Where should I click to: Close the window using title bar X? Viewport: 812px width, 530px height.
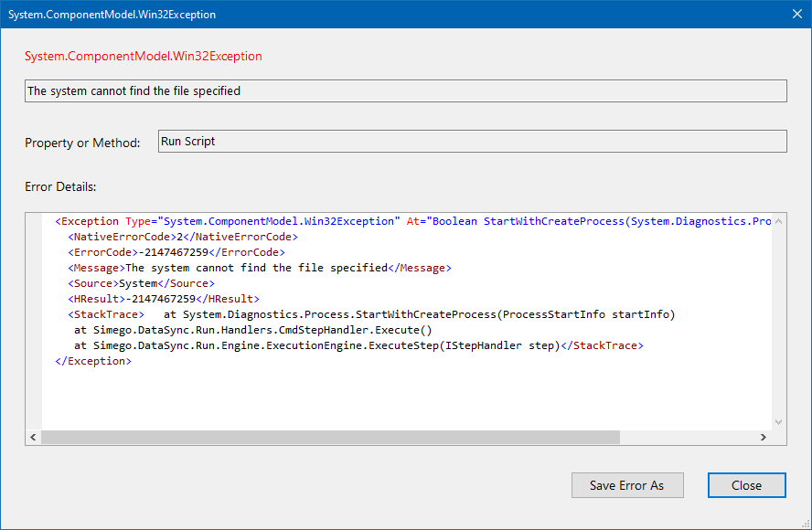click(797, 14)
